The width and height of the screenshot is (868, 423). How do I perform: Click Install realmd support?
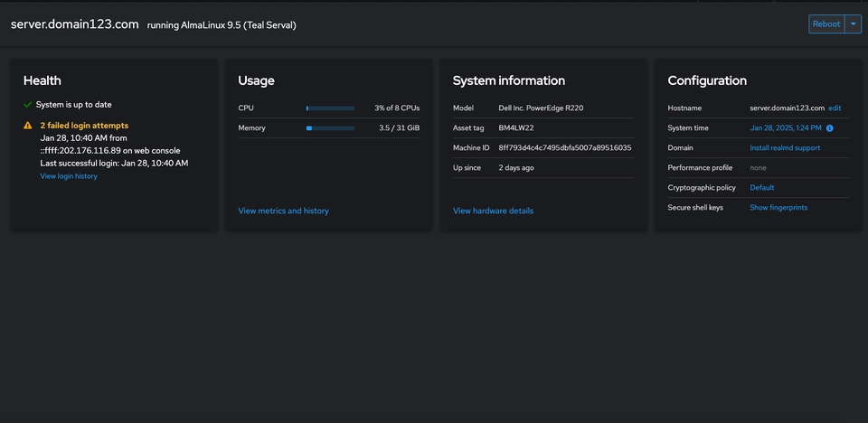785,148
